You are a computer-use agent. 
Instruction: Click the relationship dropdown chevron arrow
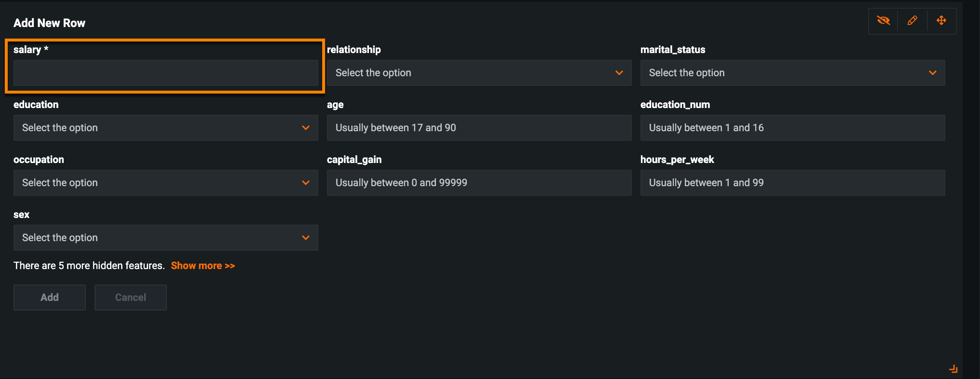pos(619,73)
